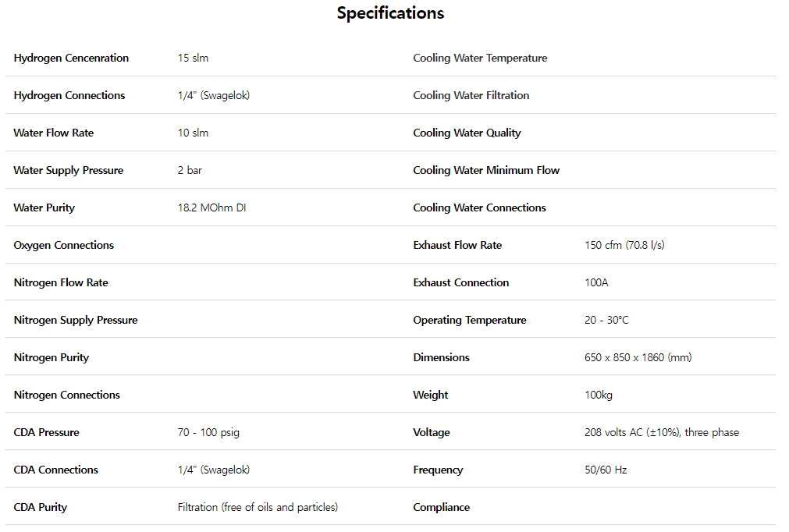Click the Specifications heading

point(390,13)
